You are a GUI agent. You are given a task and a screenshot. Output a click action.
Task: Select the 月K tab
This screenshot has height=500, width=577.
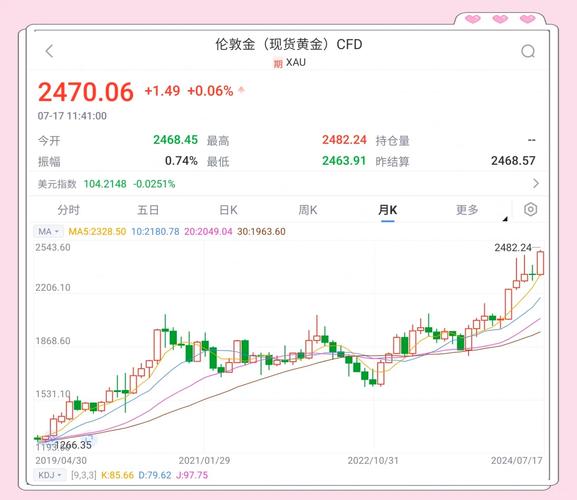[x=387, y=210]
